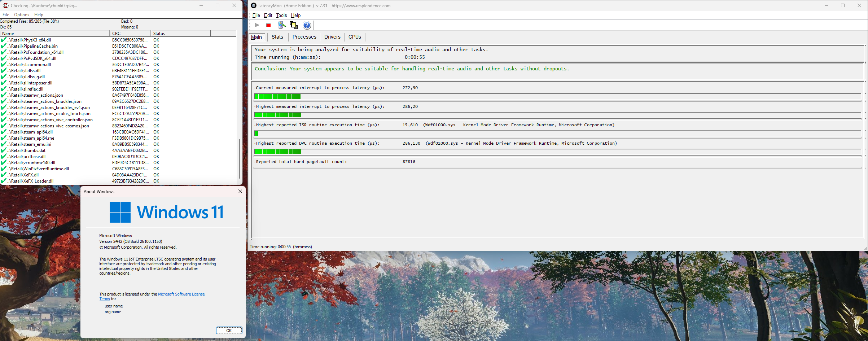The height and width of the screenshot is (341, 868).
Task: Switch to the Processes tab
Action: 304,37
